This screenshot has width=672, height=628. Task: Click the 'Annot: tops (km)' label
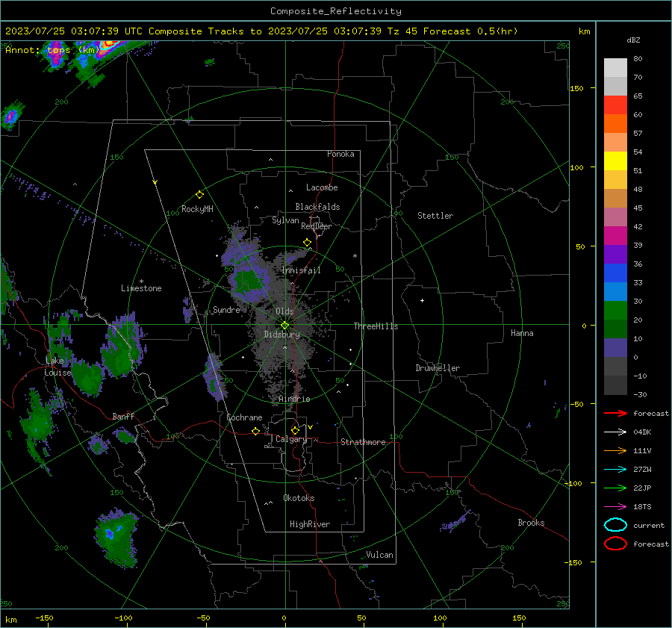point(52,50)
